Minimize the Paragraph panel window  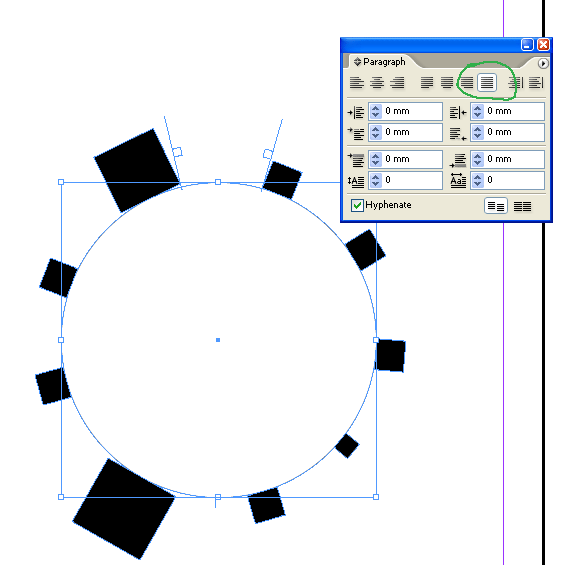click(x=527, y=45)
